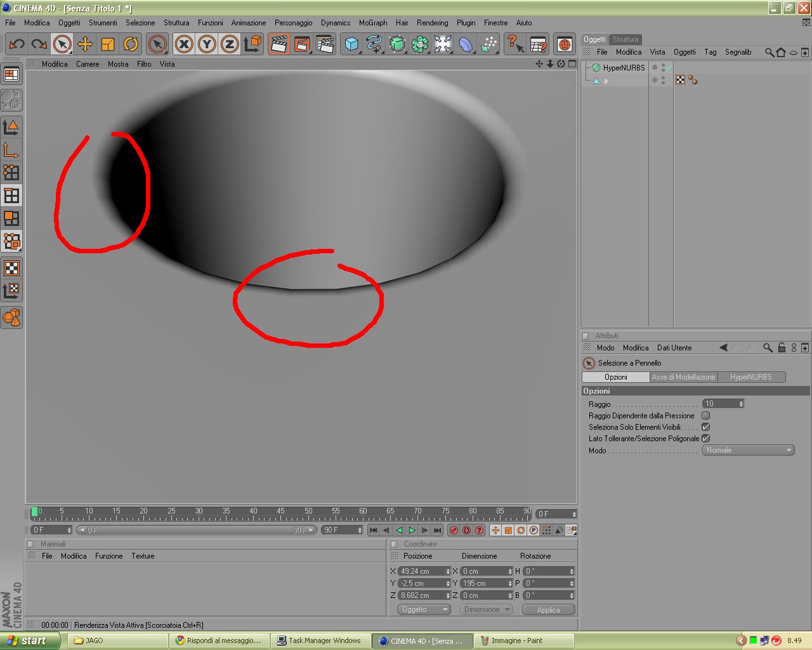Click the padlock icon in Attributi panel
The height and width of the screenshot is (650, 812).
coord(782,348)
